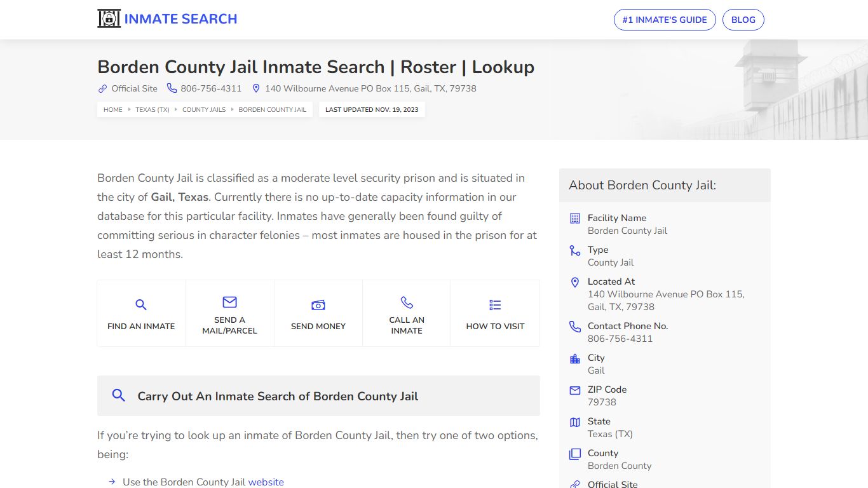This screenshot has height=488, width=868.
Task: Select the ZIP Code value 79738
Action: (602, 402)
